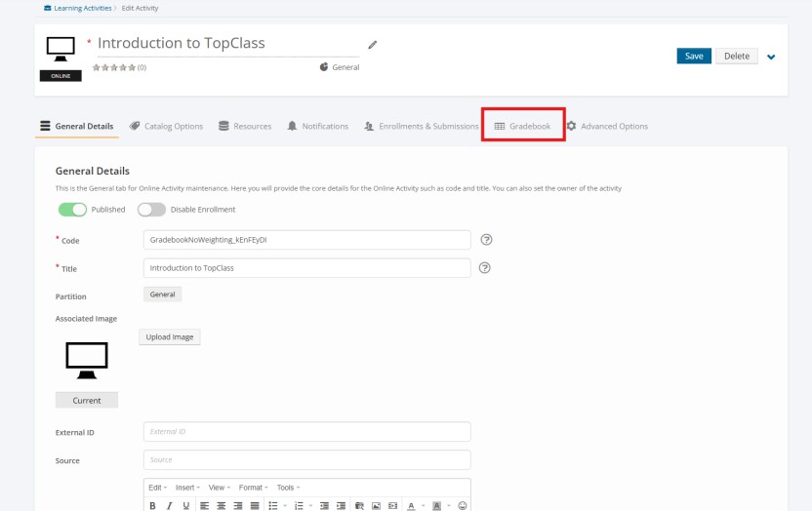Open the editor's Edit menu
The height and width of the screenshot is (511, 812).
157,488
